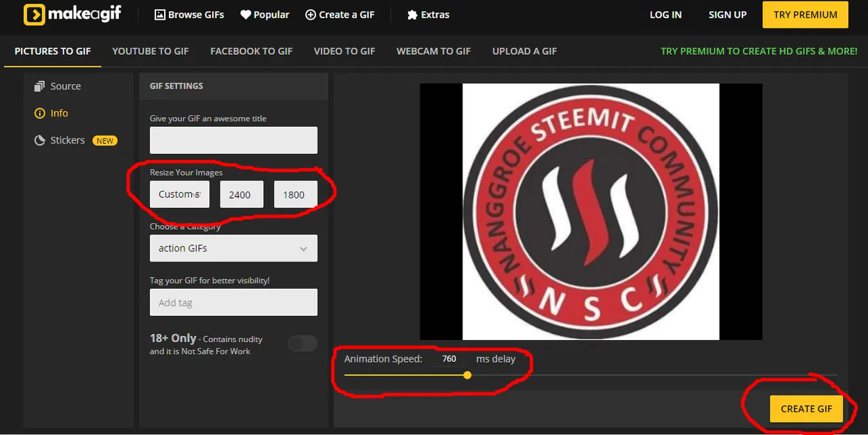The height and width of the screenshot is (435, 868).
Task: Click the NSC logo preview image
Action: (x=591, y=211)
